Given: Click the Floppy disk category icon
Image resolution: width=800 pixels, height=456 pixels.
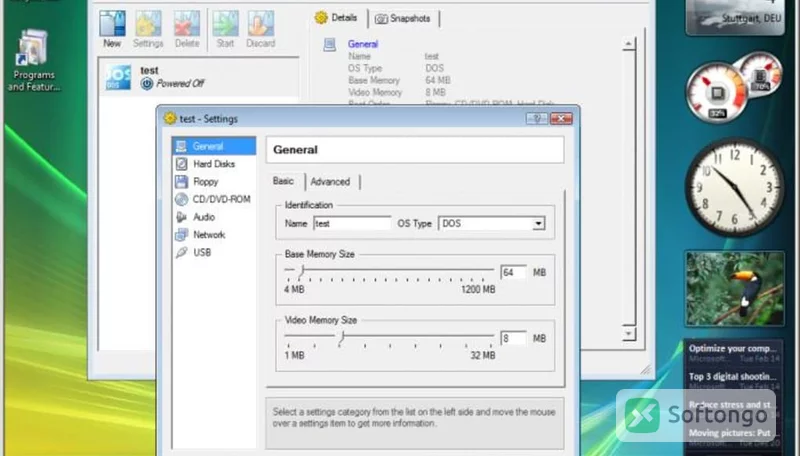Looking at the screenshot, I should pyautogui.click(x=182, y=182).
